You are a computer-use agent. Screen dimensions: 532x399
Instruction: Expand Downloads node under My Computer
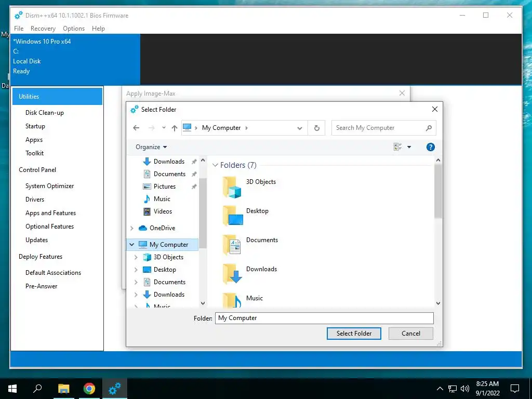136,295
